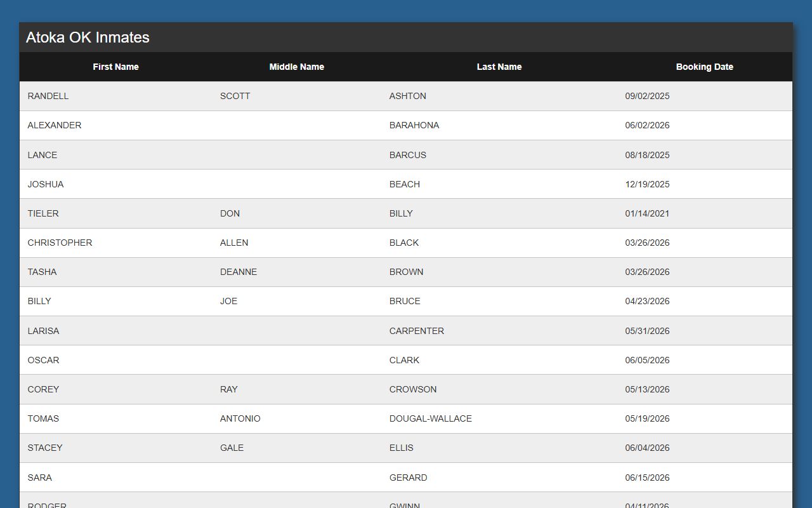The width and height of the screenshot is (812, 508).
Task: Select middle name RAY
Action: click(x=229, y=389)
